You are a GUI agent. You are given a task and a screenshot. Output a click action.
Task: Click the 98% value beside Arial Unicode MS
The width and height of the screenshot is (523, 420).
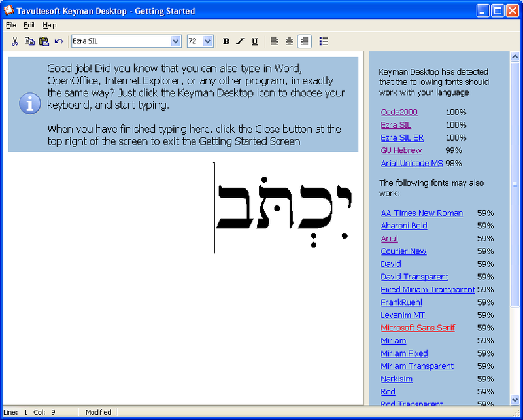pyautogui.click(x=454, y=164)
